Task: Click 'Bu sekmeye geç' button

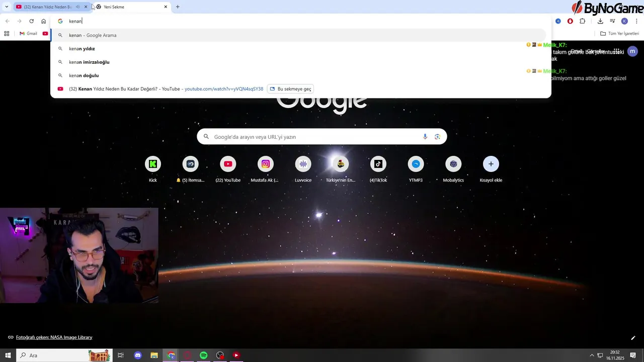Action: [x=290, y=89]
